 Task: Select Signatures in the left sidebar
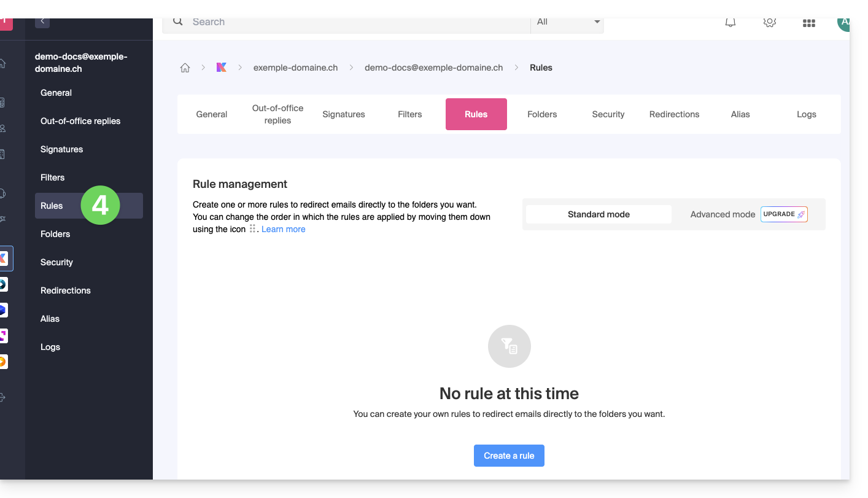tap(61, 149)
